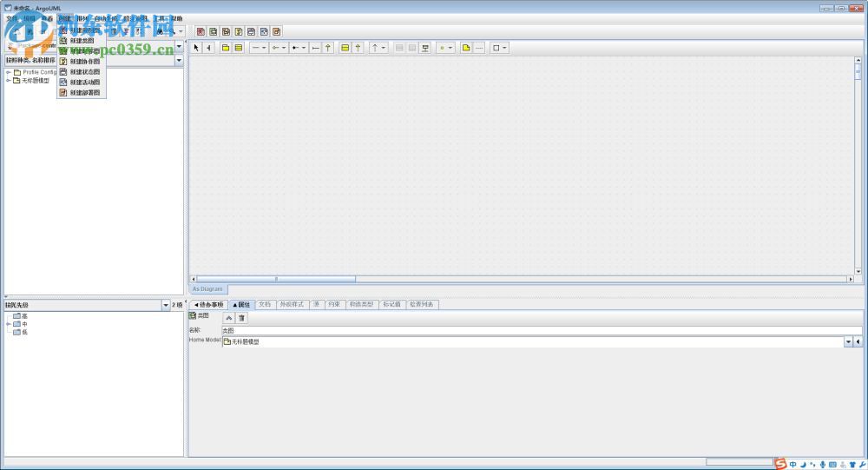Click the microphone icon in Sogou input bar
Screen dimensions: 868x470
click(x=822, y=464)
